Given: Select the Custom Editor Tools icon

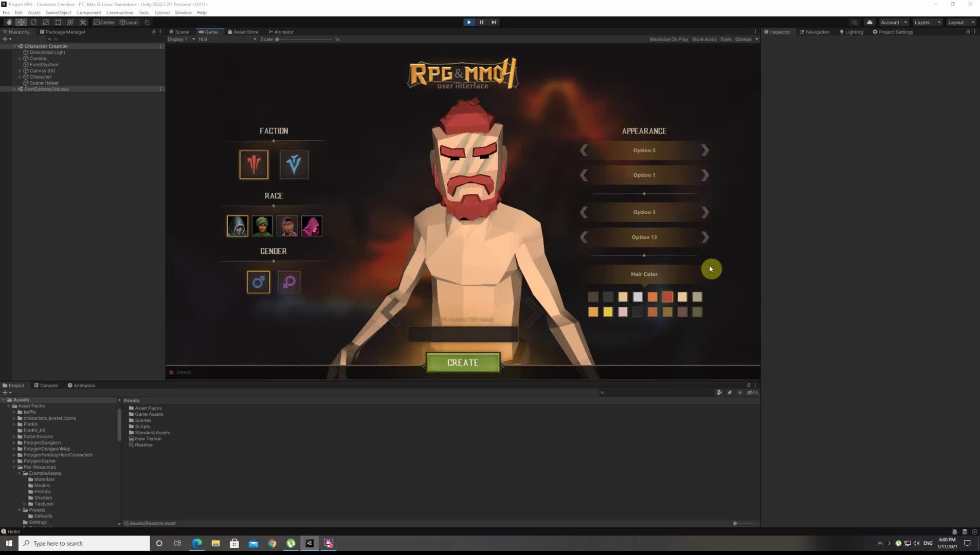Looking at the screenshot, I should click(x=83, y=22).
